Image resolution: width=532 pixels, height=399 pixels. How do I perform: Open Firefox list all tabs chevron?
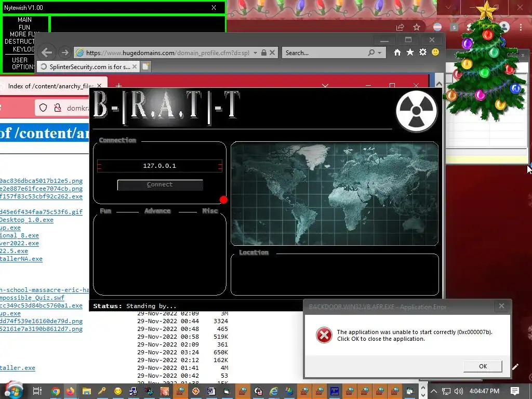325,86
